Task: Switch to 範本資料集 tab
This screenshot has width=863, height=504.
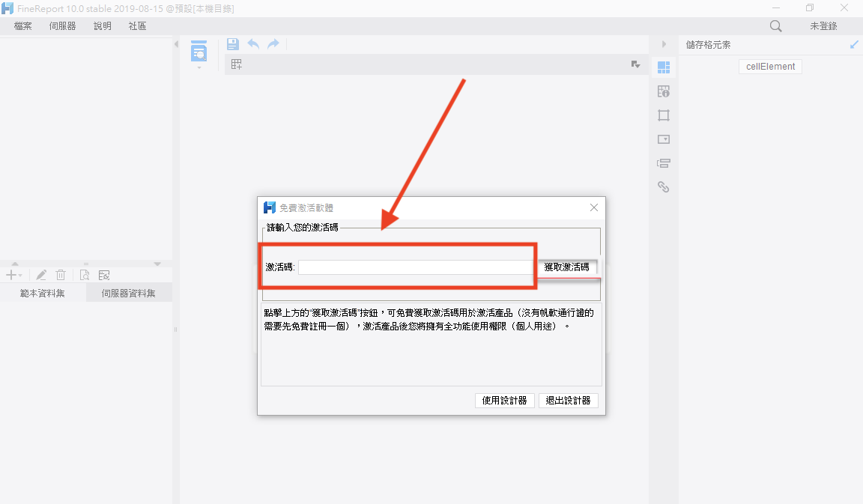Action: (x=43, y=294)
